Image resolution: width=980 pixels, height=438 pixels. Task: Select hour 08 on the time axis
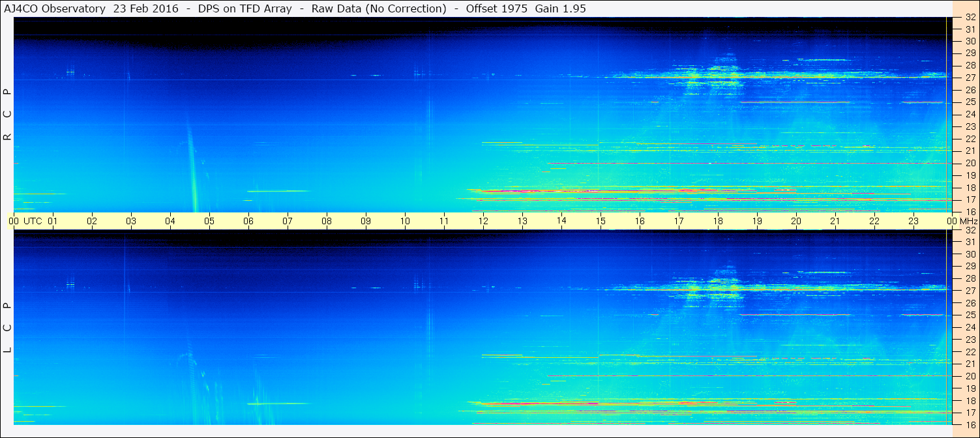click(x=327, y=221)
